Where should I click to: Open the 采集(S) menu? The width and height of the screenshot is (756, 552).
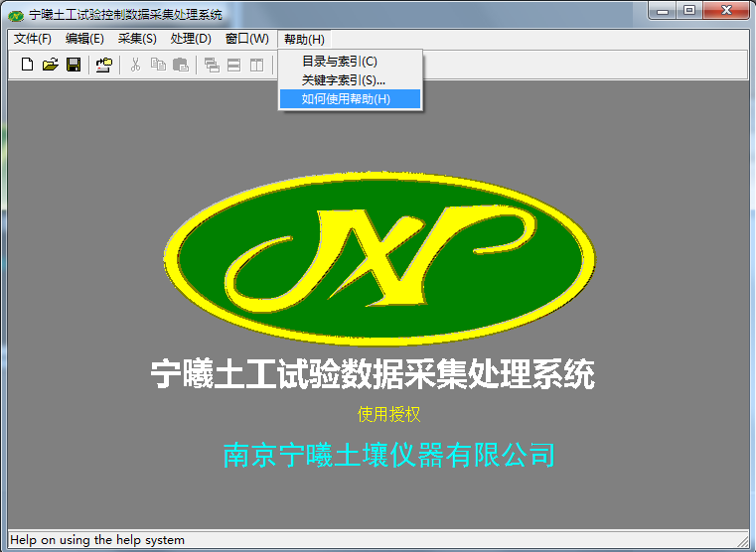tap(137, 39)
